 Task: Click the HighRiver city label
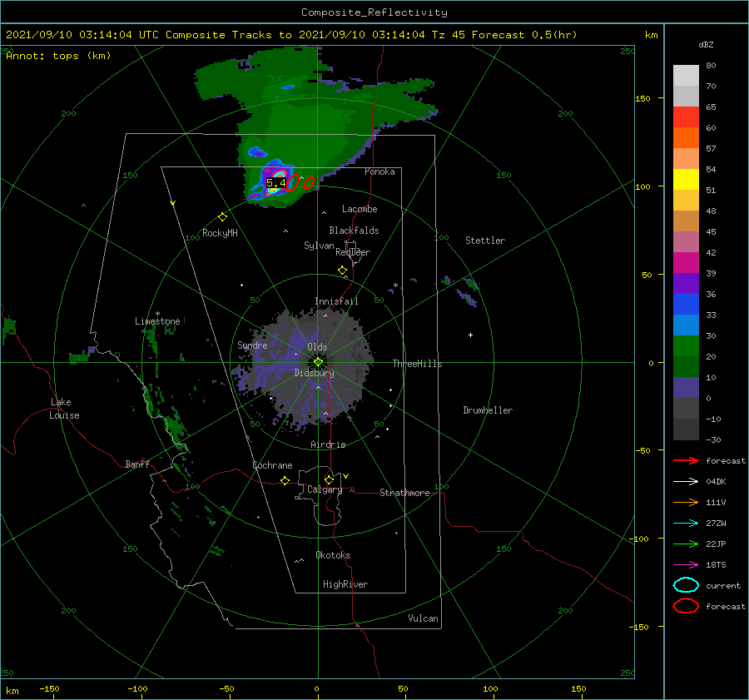[345, 584]
